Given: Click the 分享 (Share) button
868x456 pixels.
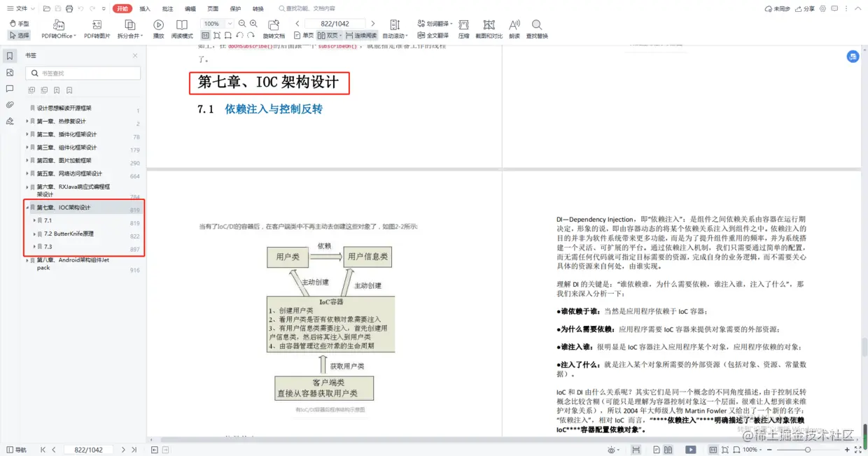Looking at the screenshot, I should [805, 8].
